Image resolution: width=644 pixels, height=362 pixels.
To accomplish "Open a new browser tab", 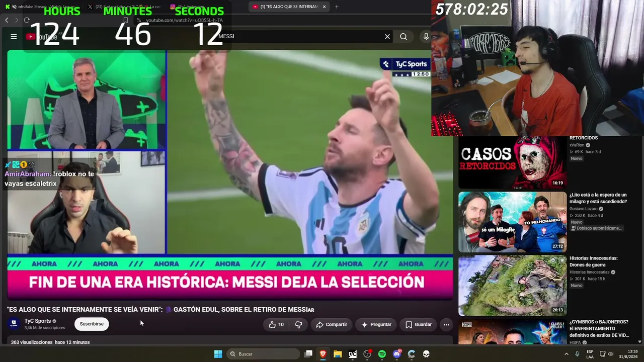I will [337, 7].
